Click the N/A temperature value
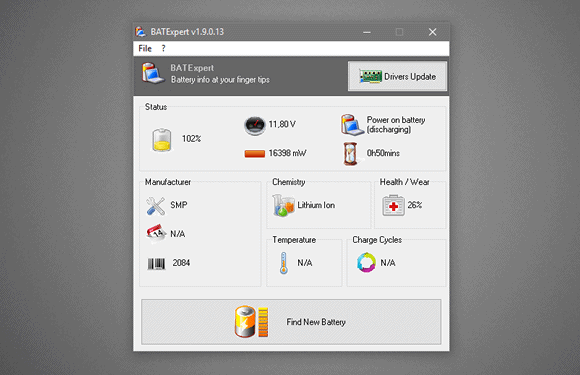The width and height of the screenshot is (580, 375). click(305, 263)
